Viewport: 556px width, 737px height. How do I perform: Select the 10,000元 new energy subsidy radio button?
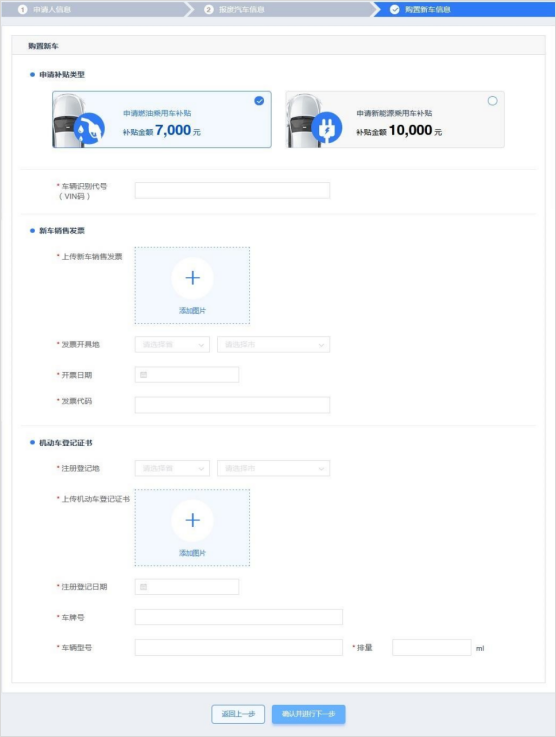coord(492,101)
